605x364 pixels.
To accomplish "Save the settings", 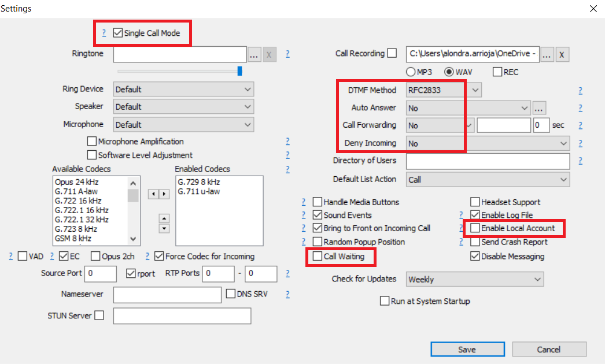I will (x=467, y=350).
